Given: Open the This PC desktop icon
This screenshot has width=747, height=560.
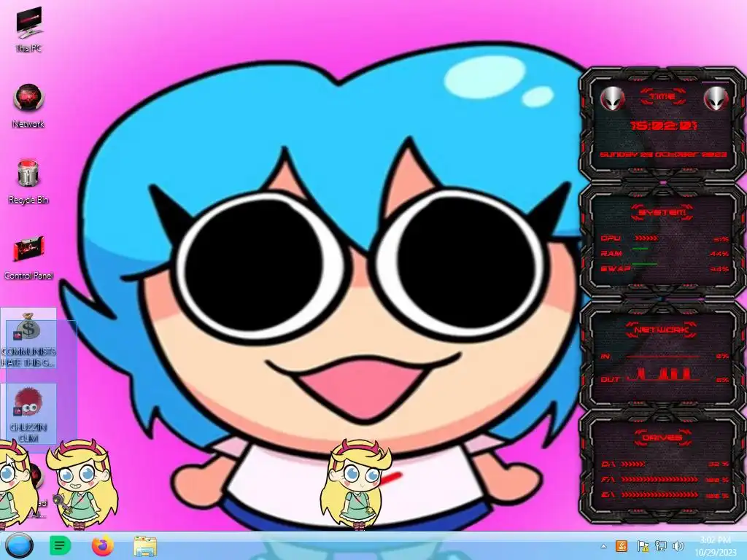Looking at the screenshot, I should click(28, 29).
